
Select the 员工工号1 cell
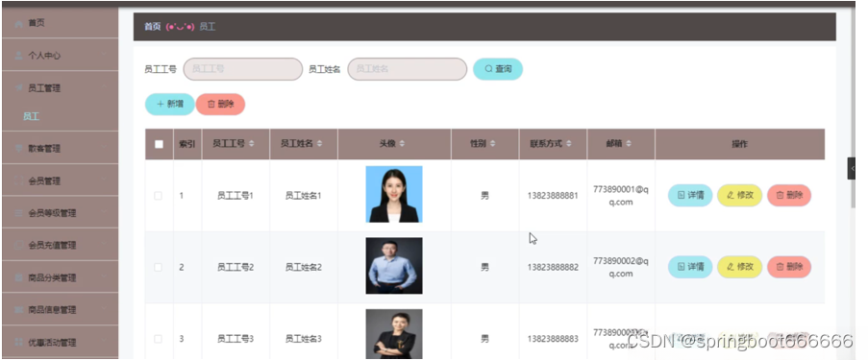coord(236,196)
